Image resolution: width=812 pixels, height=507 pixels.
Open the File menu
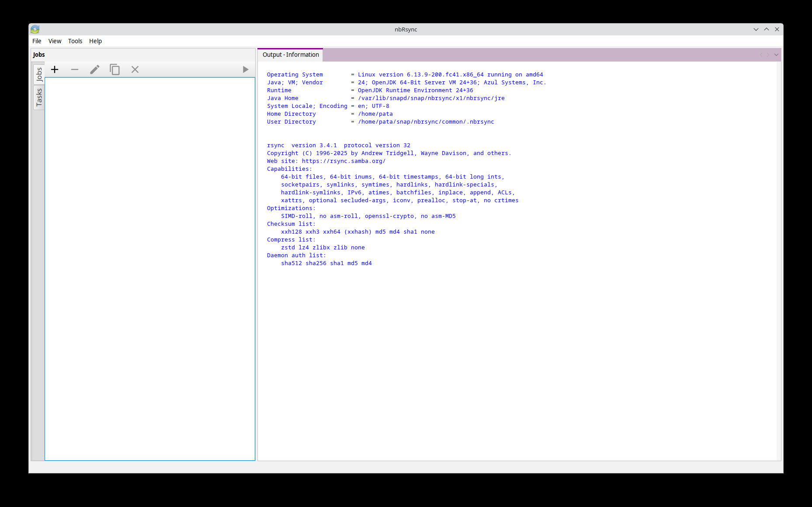tap(37, 41)
